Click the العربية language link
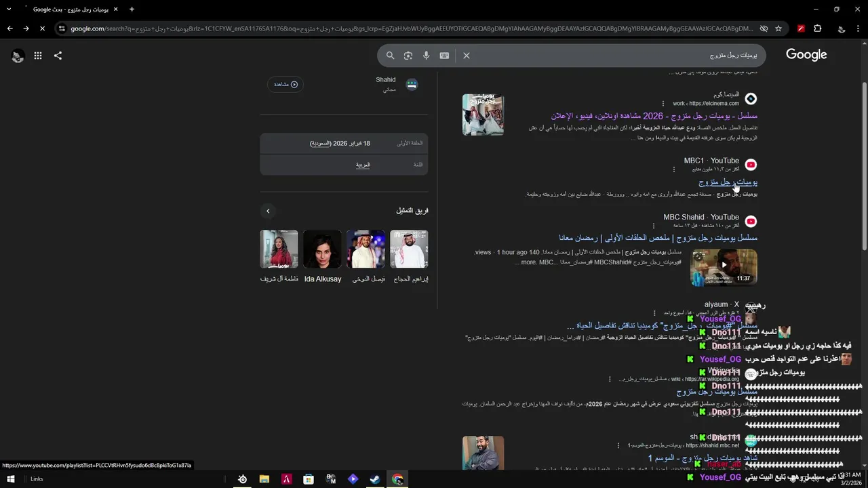The image size is (868, 488). point(363,165)
